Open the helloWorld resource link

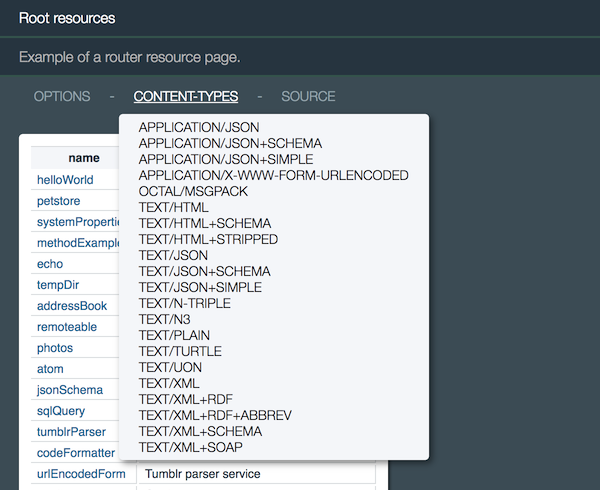[x=65, y=180]
